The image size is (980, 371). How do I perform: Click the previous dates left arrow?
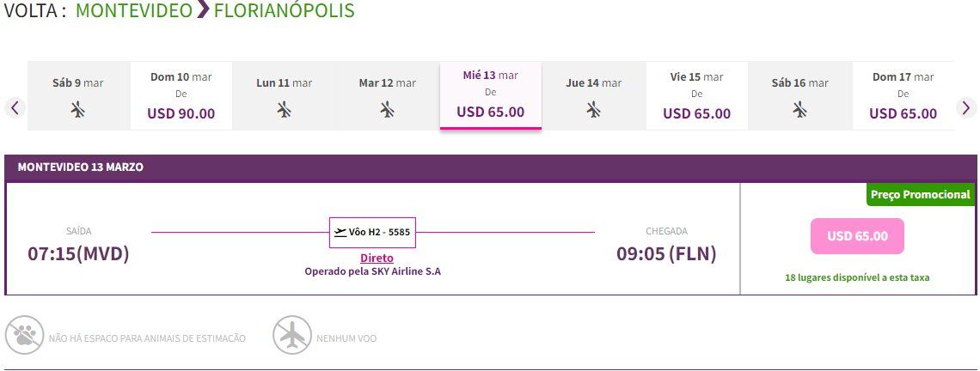[x=15, y=107]
